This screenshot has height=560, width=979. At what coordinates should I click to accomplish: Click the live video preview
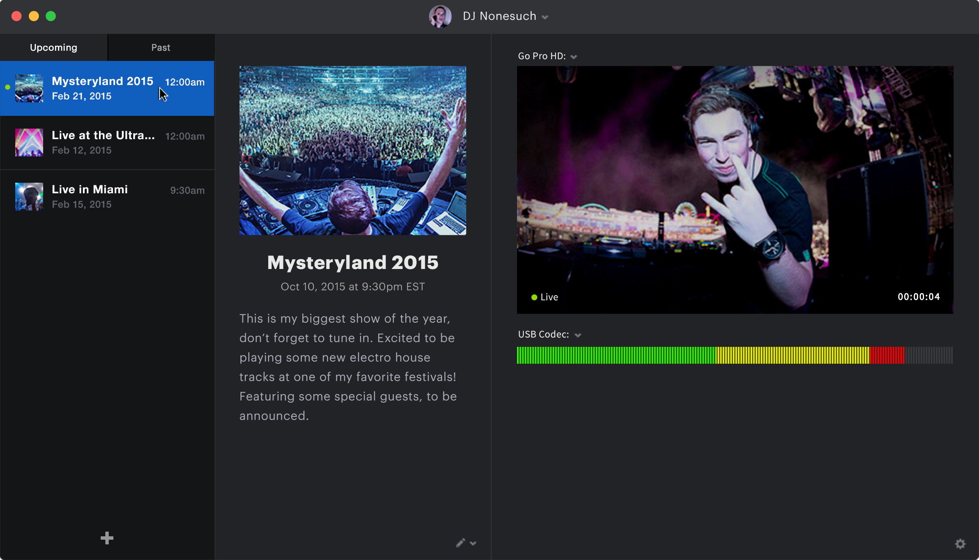735,189
